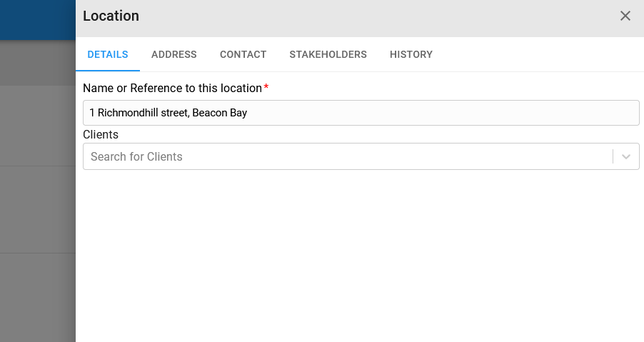Click the blue app header behind overlay
The image size is (644, 342).
point(38,20)
